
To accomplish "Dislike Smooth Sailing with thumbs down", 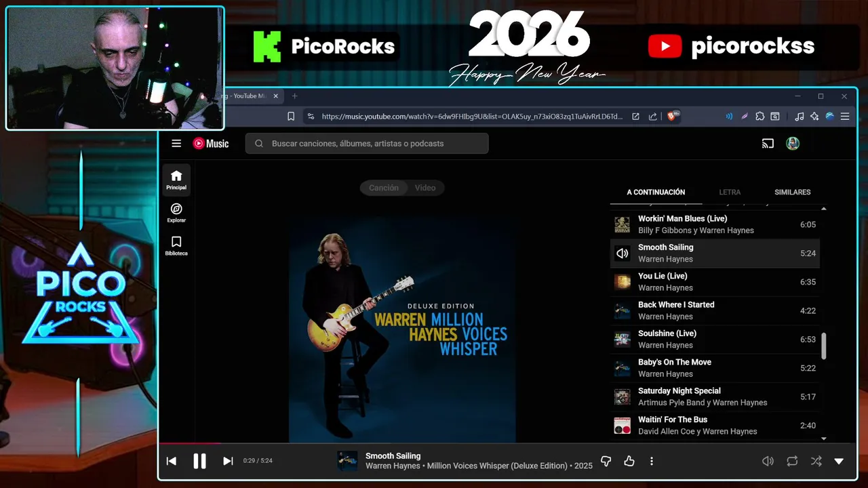I will [x=606, y=461].
